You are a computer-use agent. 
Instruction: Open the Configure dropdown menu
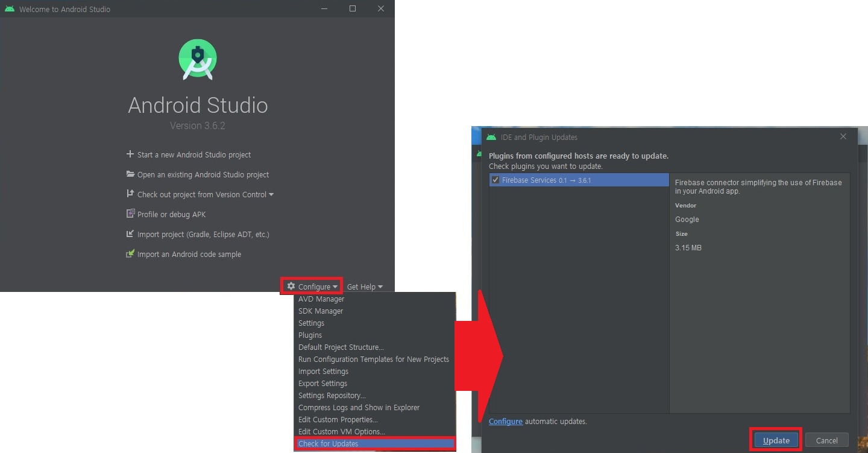click(x=312, y=287)
